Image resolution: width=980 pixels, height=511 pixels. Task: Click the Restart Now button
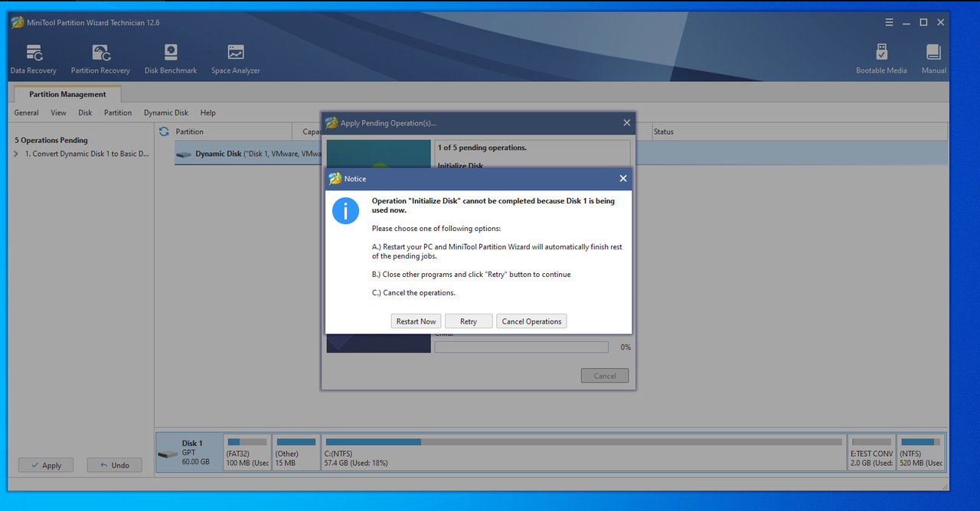[x=416, y=321]
